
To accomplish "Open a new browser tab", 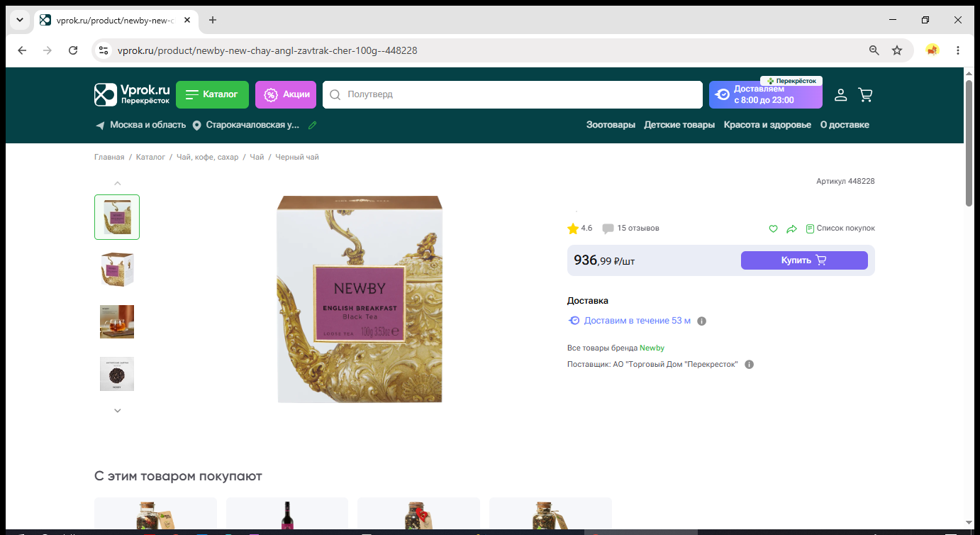I will [213, 20].
